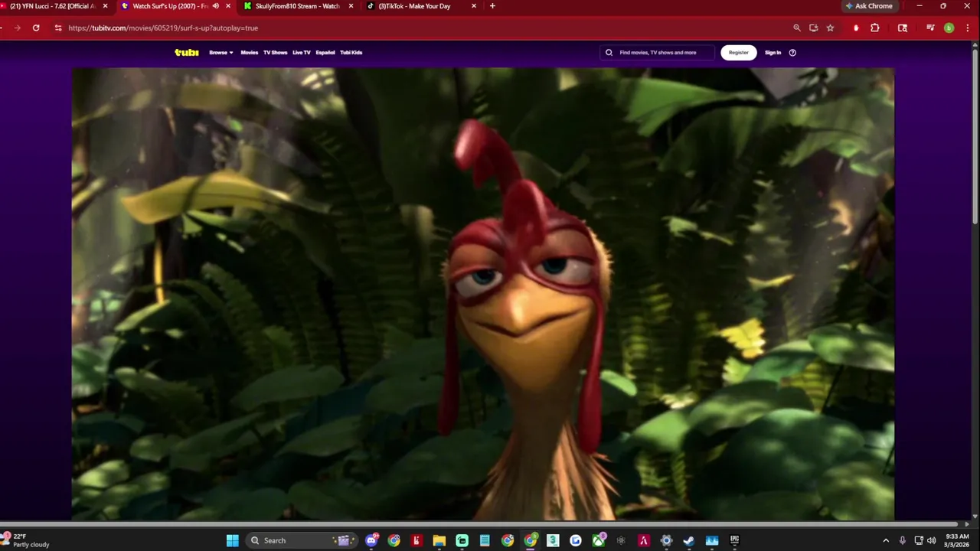The image size is (980, 551).
Task: Click the Surf's Up video player
Action: [x=483, y=295]
